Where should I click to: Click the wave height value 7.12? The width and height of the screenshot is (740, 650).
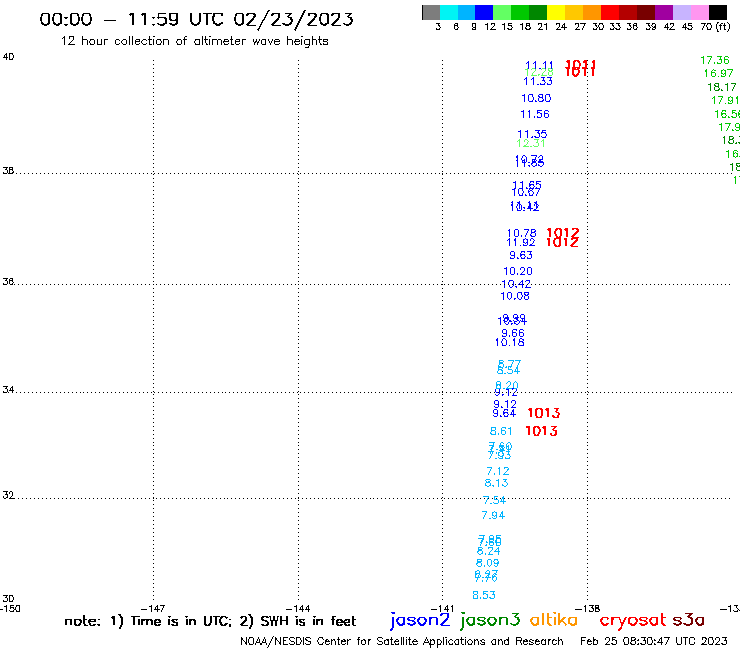coord(498,472)
